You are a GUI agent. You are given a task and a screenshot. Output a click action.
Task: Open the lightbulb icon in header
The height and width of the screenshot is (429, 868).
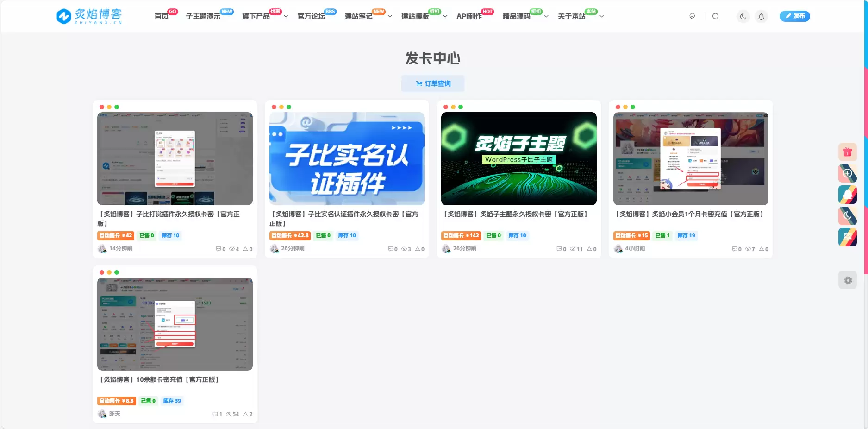[692, 16]
